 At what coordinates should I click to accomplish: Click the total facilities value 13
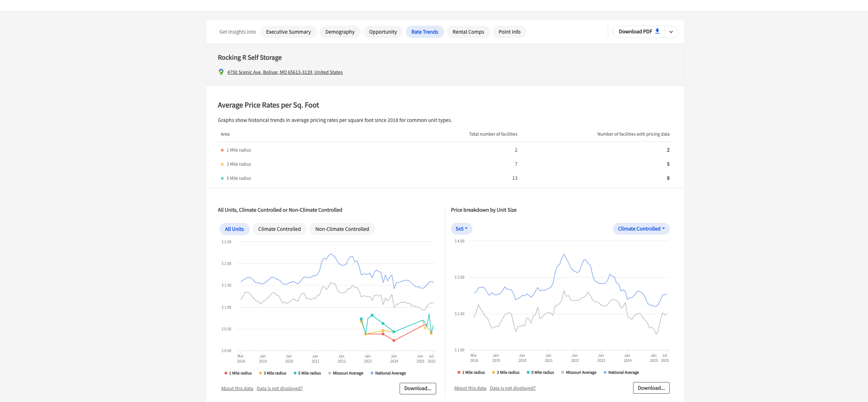(x=515, y=178)
